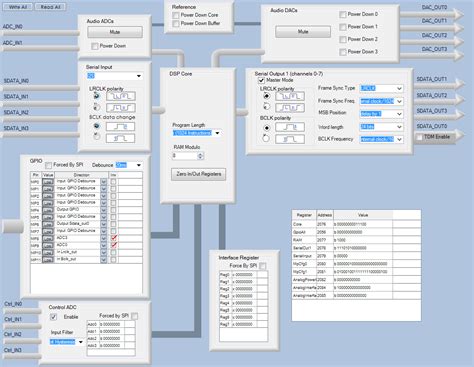The height and width of the screenshot is (367, 474).
Task: Click the GPIO Direction column header
Action: click(81, 175)
